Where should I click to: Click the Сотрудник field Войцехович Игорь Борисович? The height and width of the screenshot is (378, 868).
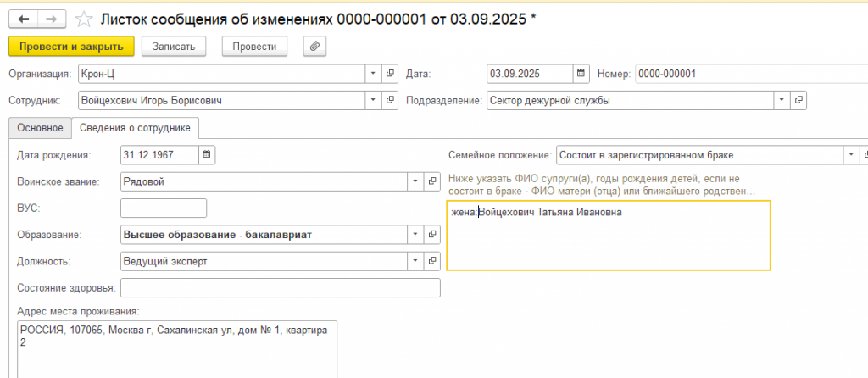coord(221,100)
